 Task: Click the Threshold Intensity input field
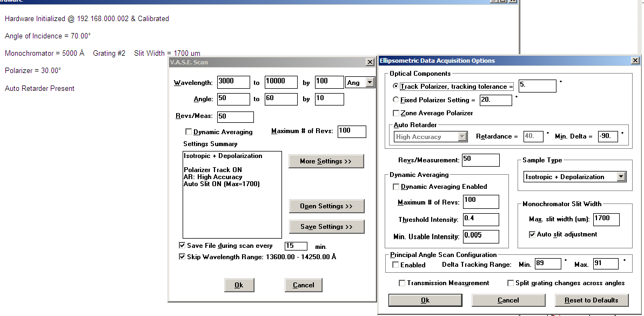[x=480, y=219]
